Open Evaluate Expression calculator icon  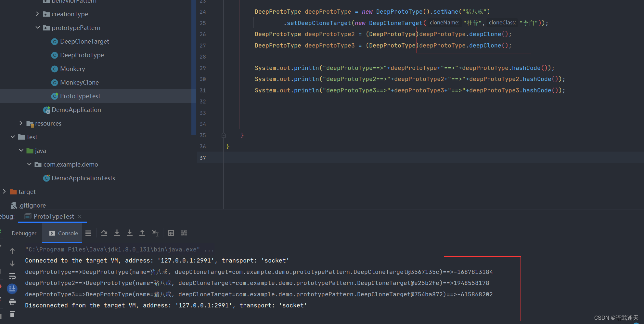171,233
